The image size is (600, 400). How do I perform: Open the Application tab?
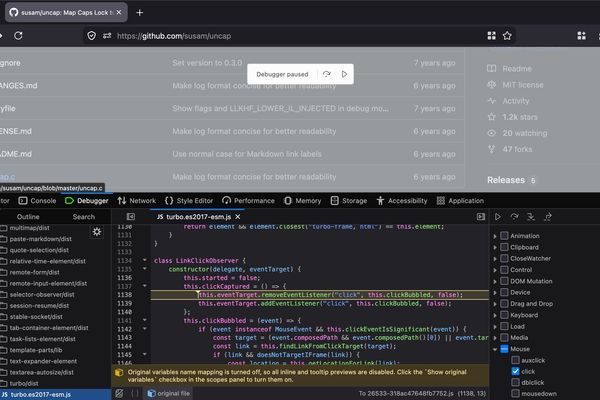[x=460, y=201]
